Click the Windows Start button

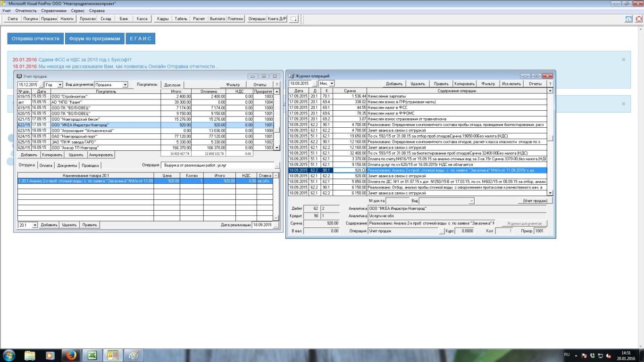pos(9,355)
